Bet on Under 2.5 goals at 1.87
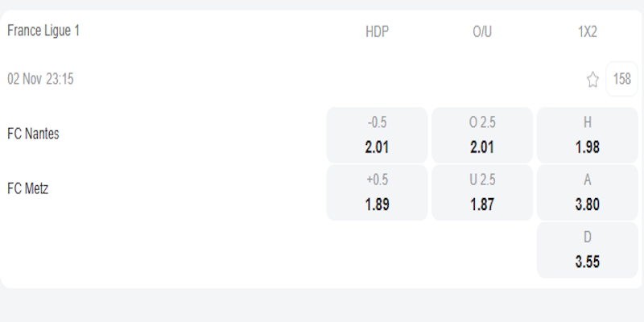This screenshot has height=322, width=644. coord(482,192)
